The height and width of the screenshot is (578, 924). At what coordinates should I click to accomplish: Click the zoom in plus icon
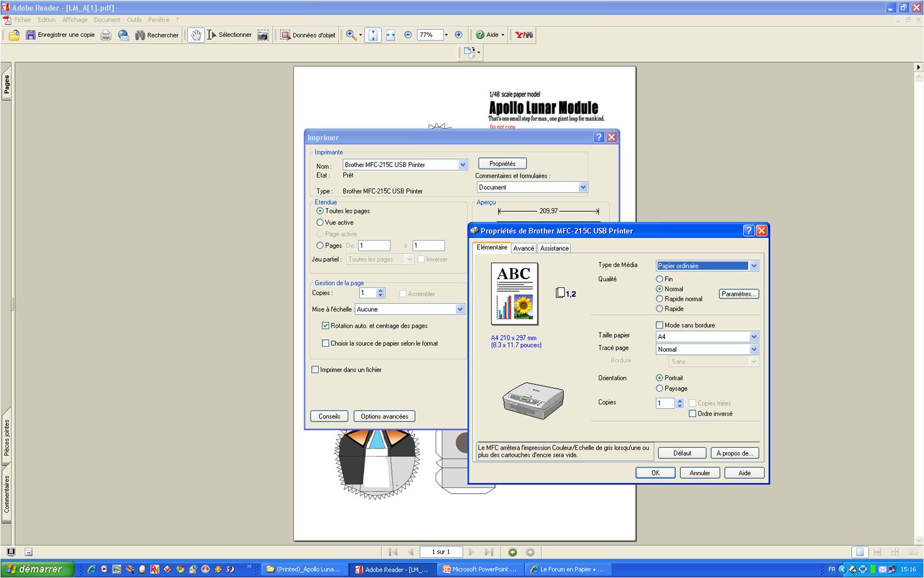coord(458,35)
